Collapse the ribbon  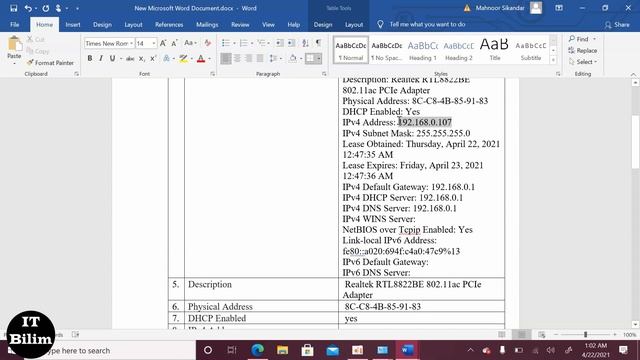click(633, 74)
